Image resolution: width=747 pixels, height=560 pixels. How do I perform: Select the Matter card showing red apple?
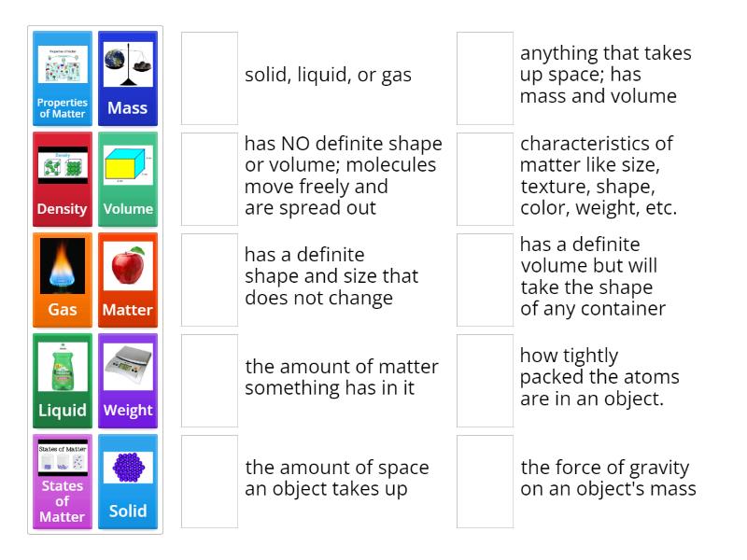[128, 278]
